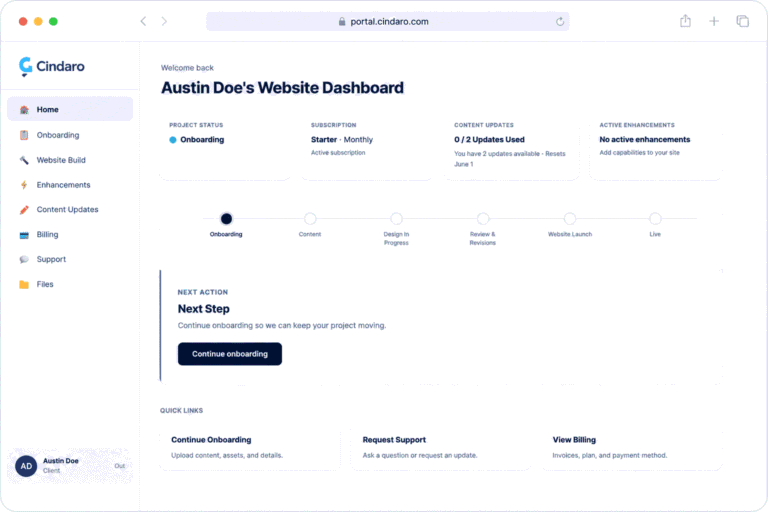Click 'Active subscription' text
The image size is (768, 512).
point(338,152)
